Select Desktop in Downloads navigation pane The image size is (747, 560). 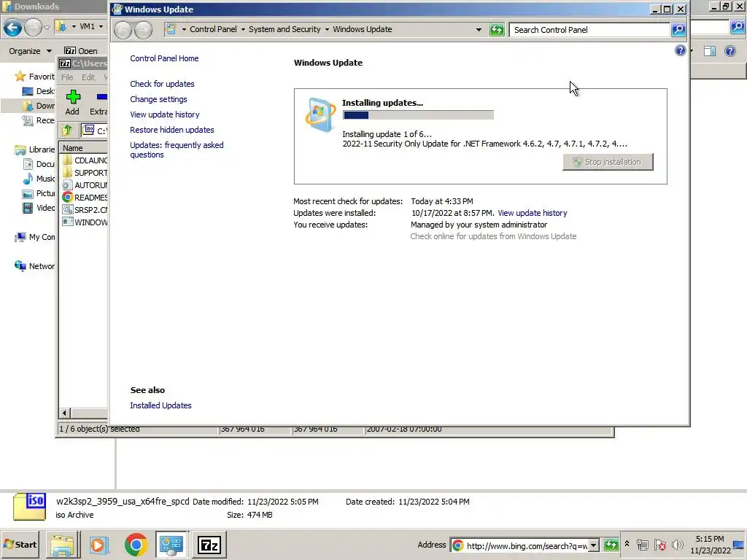(x=39, y=91)
